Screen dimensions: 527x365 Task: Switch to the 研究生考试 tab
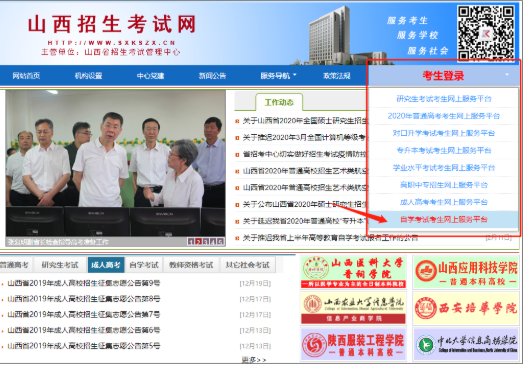[60, 265]
